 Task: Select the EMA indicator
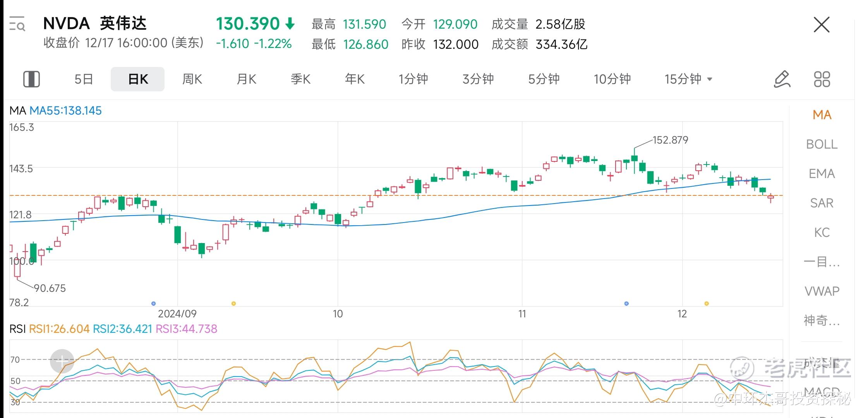[822, 174]
